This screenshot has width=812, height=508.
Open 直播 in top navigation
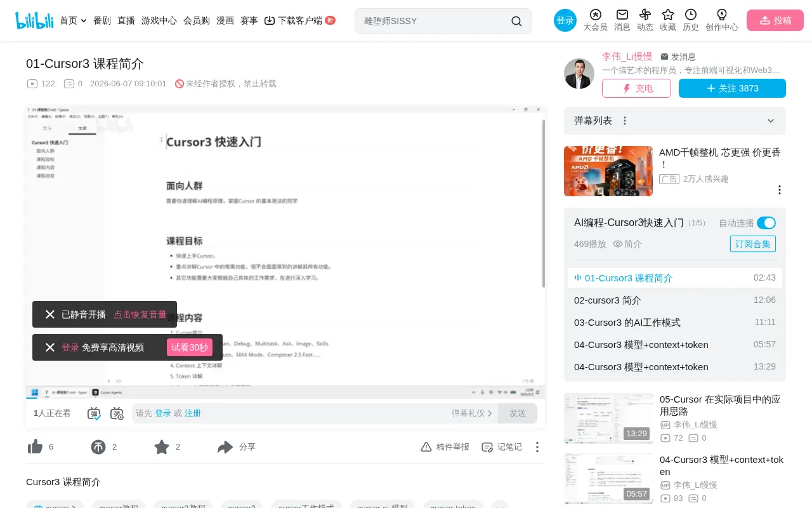pyautogui.click(x=126, y=20)
